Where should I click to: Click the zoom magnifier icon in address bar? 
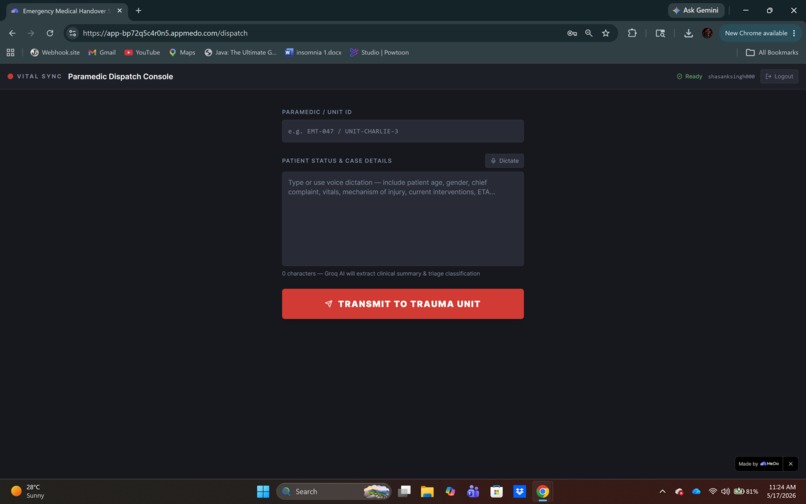tap(589, 33)
